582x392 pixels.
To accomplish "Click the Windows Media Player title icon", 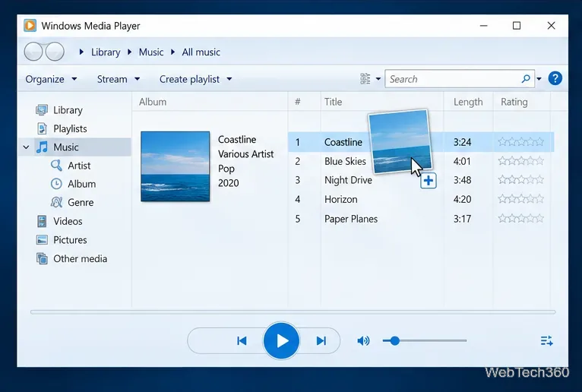I will coord(30,26).
